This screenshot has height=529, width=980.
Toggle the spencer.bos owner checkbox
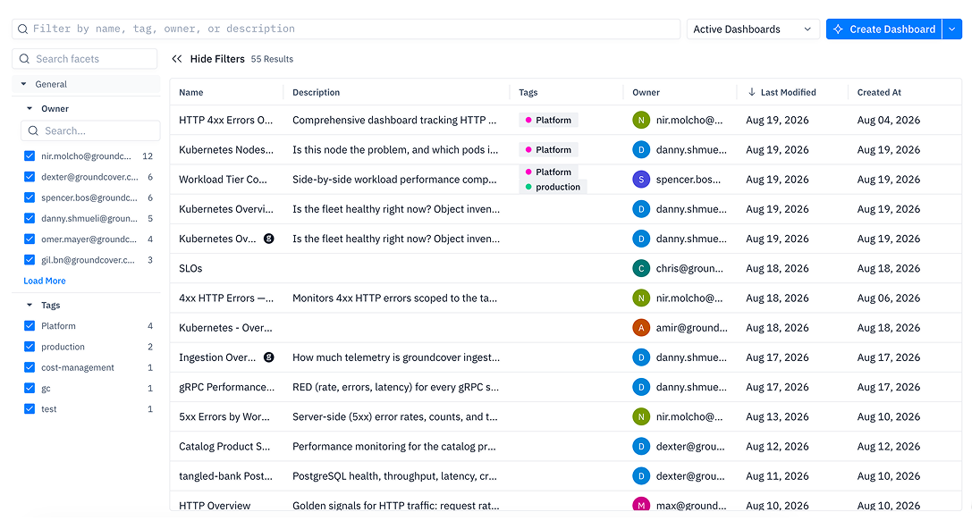pos(30,197)
